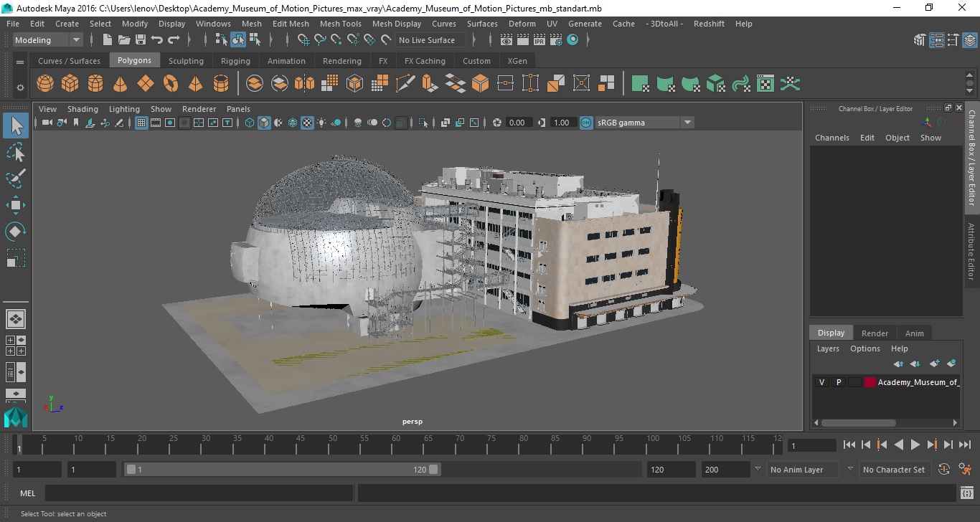This screenshot has height=522, width=980.
Task: Activate the Rotate tool in toolbox
Action: (16, 231)
